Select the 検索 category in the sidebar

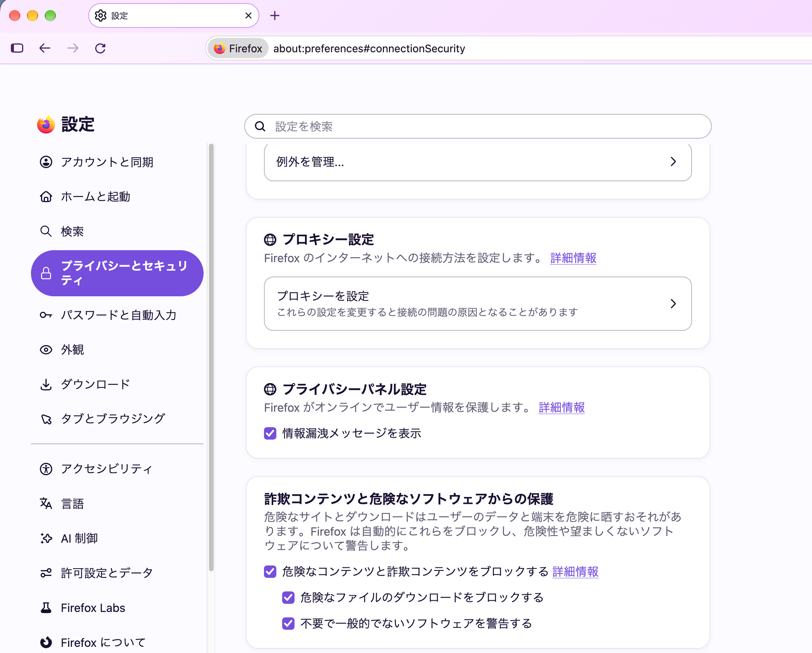coord(117,232)
